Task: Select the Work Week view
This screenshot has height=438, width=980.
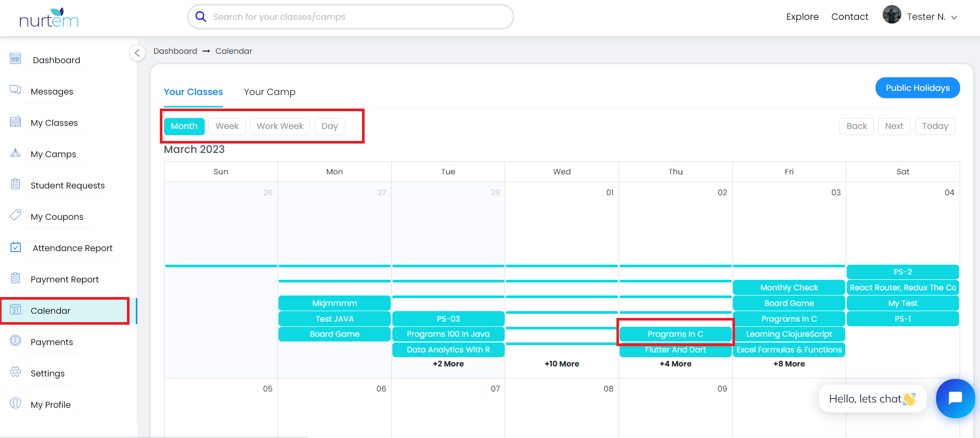Action: coord(280,126)
